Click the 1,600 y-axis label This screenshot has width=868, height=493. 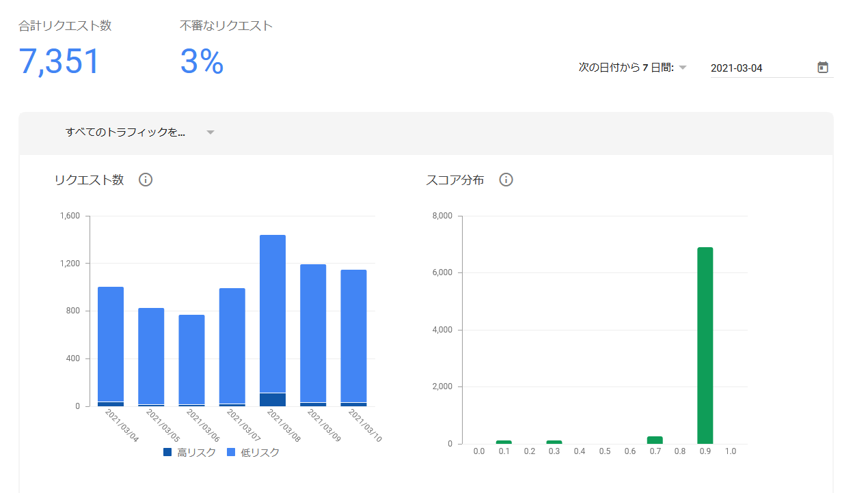point(70,216)
